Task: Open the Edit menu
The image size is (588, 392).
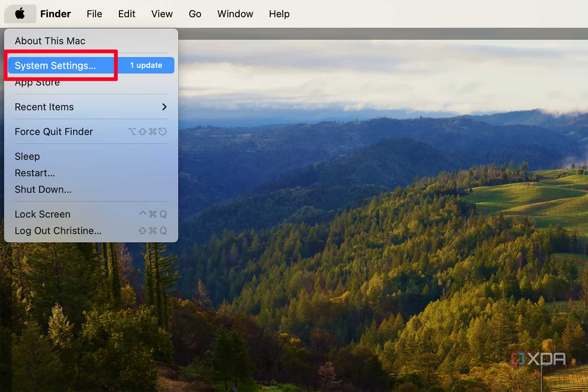Action: [x=127, y=14]
